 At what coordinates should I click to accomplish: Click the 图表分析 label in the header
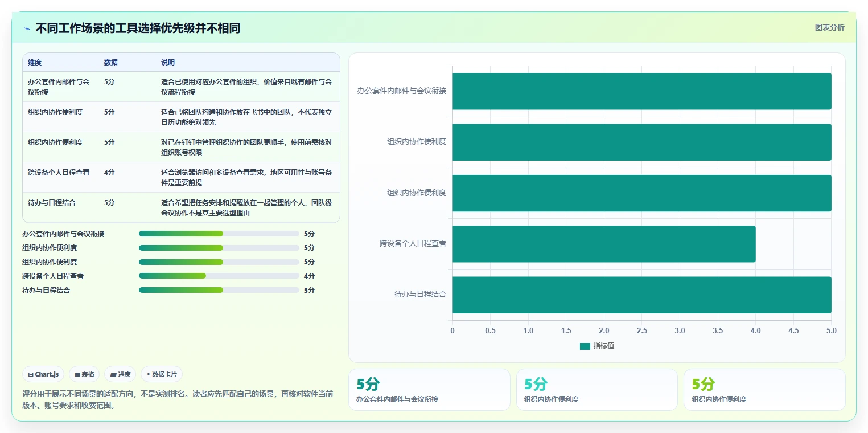pyautogui.click(x=829, y=27)
